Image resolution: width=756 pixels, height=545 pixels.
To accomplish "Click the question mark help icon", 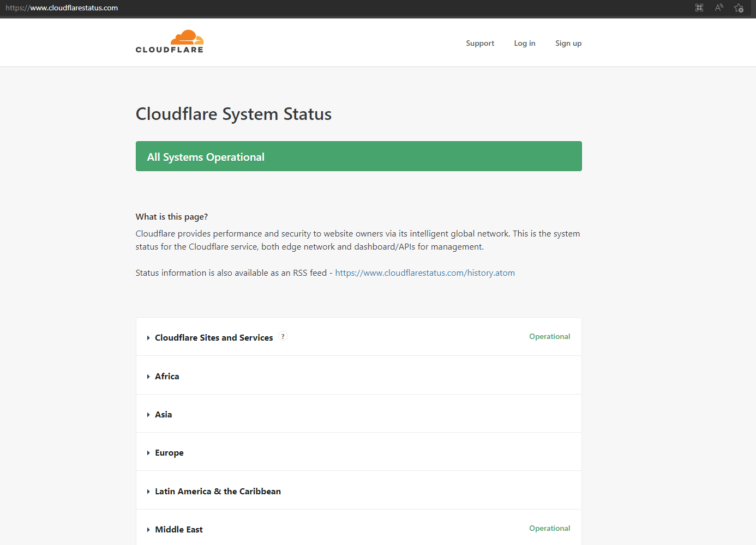I will tap(283, 336).
